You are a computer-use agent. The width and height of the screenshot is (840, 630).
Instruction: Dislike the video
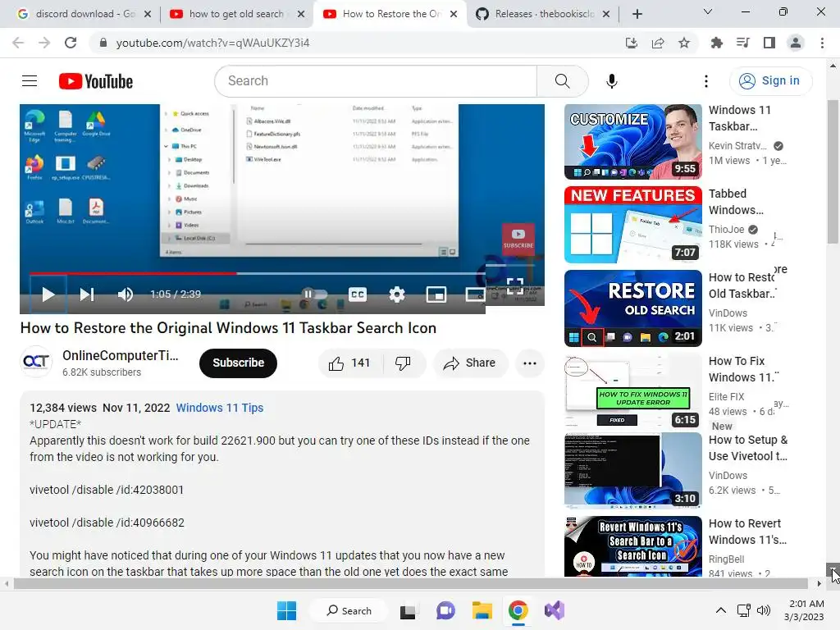(x=404, y=363)
